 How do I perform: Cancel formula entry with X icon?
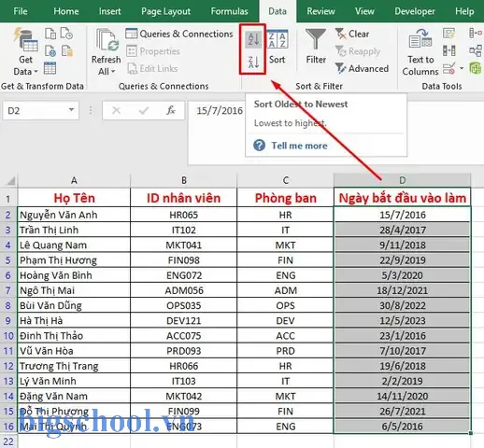pos(116,110)
